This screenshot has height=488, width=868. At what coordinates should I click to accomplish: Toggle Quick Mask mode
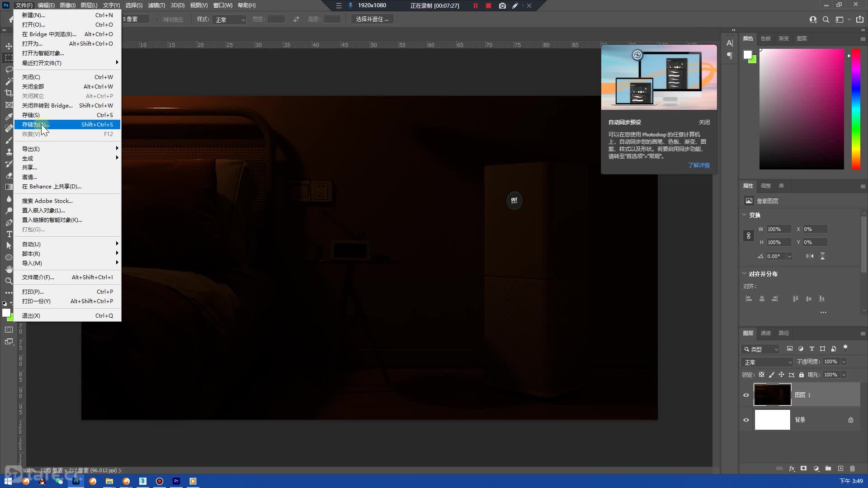[x=9, y=330]
